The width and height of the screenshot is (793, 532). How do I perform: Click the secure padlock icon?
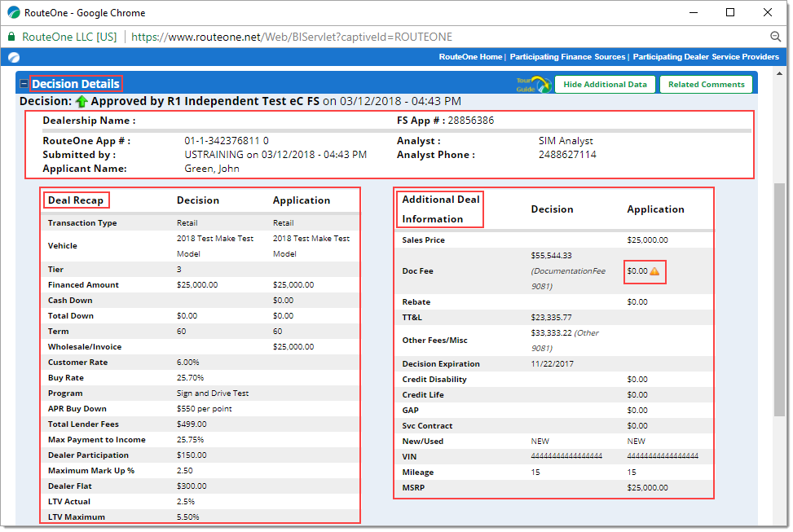pos(11,37)
